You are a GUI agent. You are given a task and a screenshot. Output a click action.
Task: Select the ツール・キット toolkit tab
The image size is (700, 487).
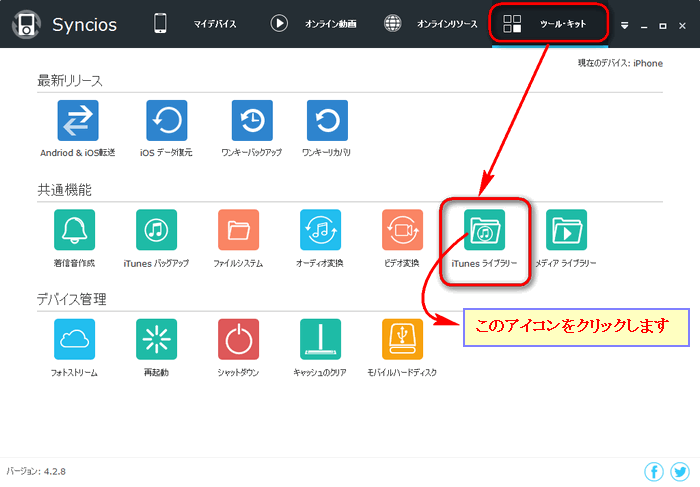tap(550, 24)
